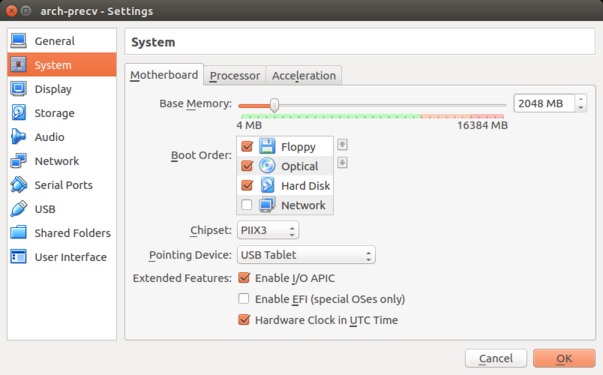
Task: Go to Audio speaker icon
Action: [x=18, y=137]
